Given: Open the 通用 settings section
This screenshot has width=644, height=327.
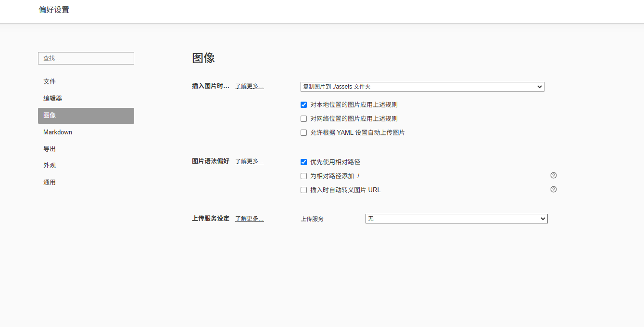Looking at the screenshot, I should point(86,182).
